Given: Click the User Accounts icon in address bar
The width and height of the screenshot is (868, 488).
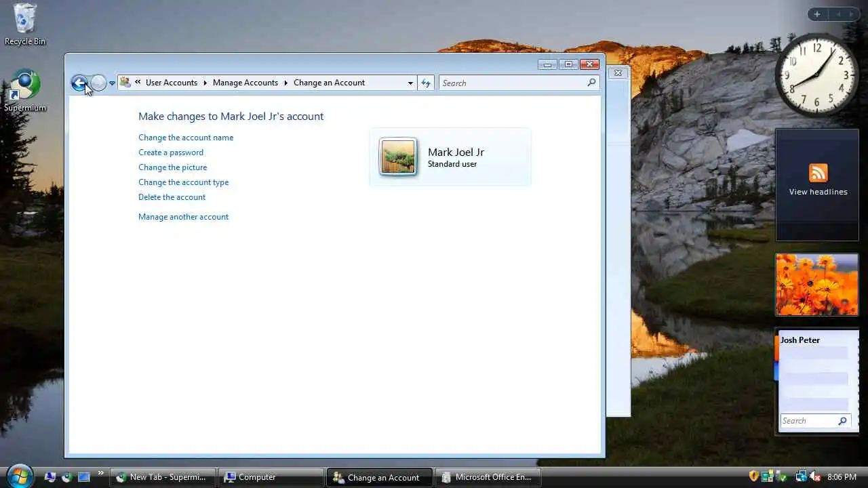Looking at the screenshot, I should pos(125,83).
